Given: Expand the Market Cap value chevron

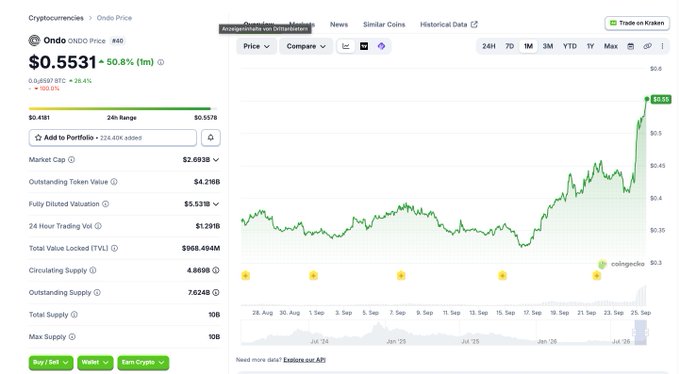Looking at the screenshot, I should [x=216, y=160].
